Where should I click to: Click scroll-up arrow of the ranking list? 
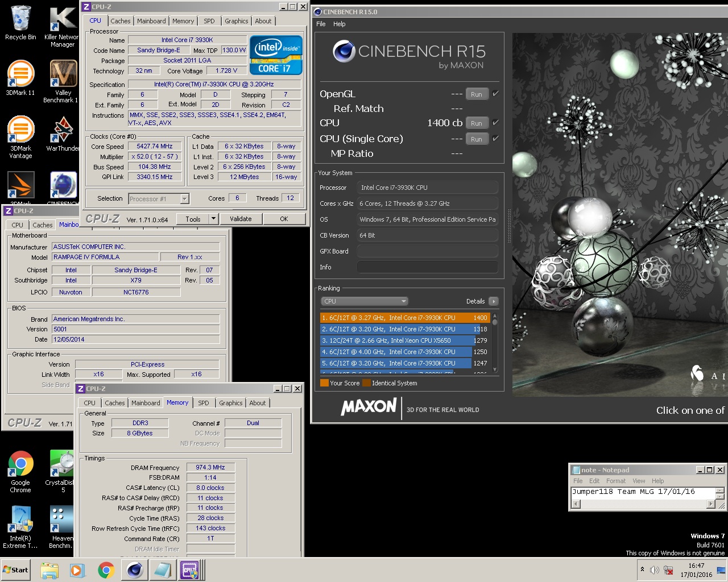click(x=494, y=315)
